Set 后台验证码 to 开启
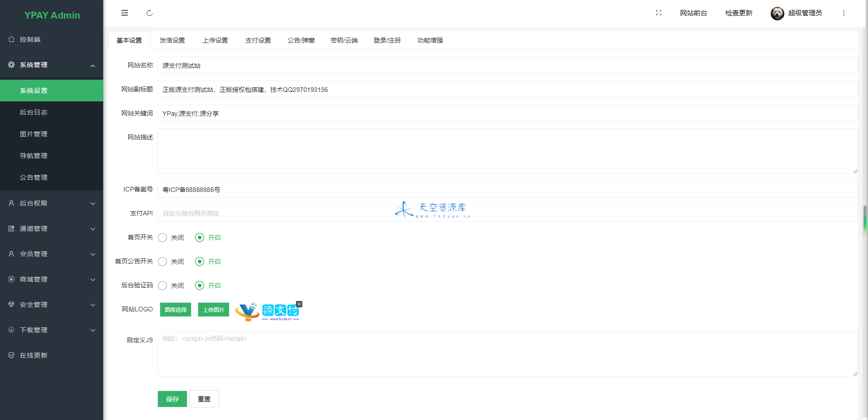The image size is (868, 420). (200, 286)
